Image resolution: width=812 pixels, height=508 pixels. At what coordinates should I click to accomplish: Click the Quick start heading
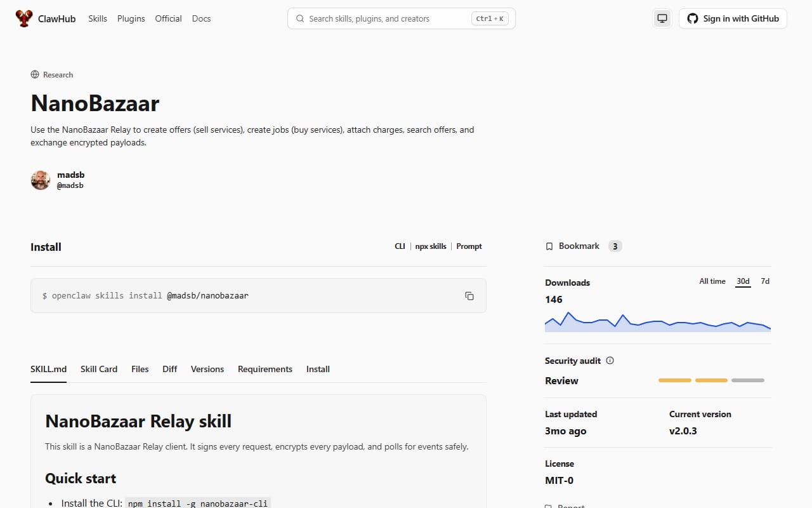pos(81,479)
